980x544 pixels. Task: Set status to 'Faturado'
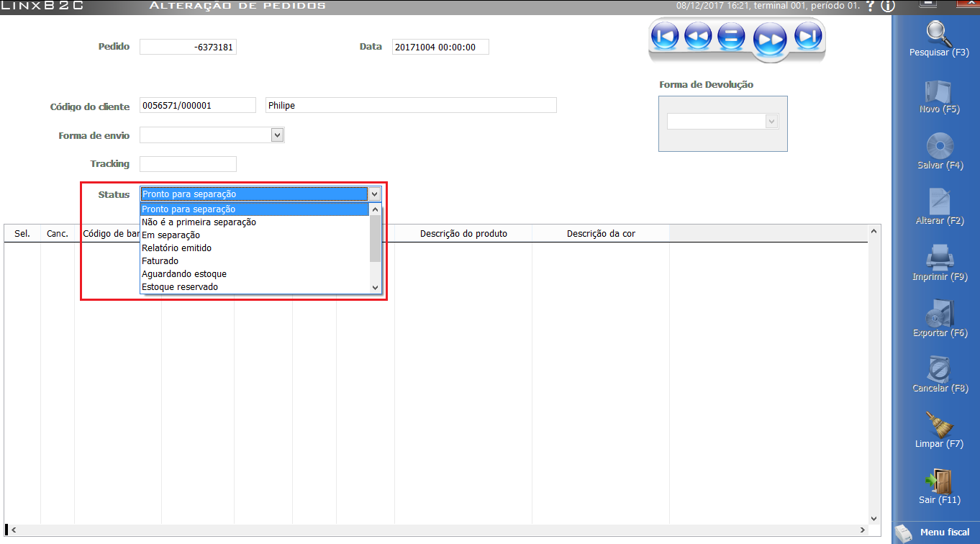click(x=254, y=261)
